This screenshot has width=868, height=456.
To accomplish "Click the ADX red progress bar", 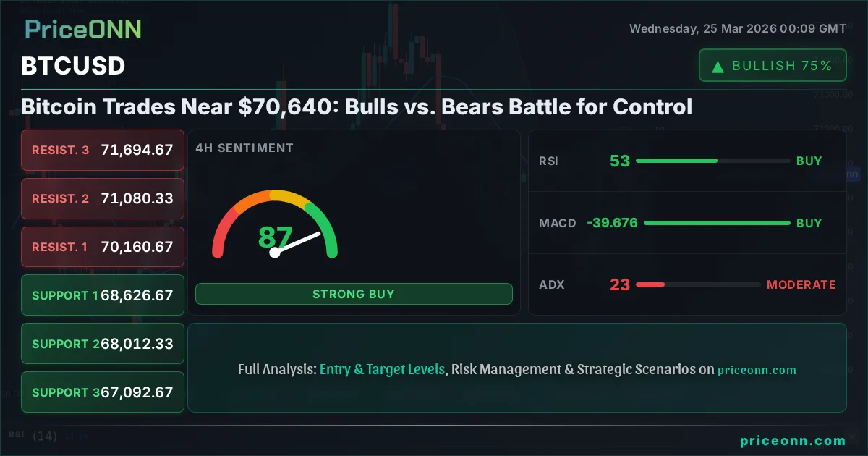I will (x=650, y=284).
